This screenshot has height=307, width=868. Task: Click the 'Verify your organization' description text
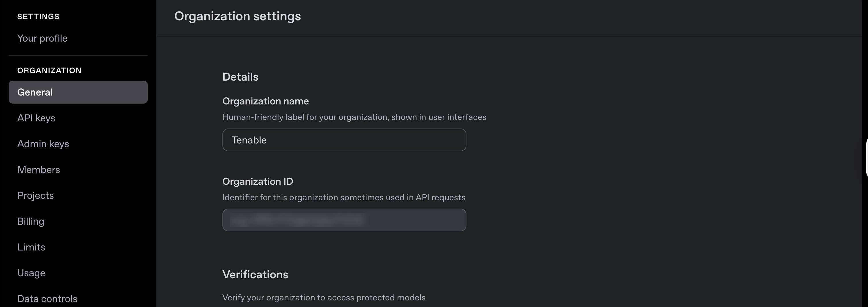323,298
